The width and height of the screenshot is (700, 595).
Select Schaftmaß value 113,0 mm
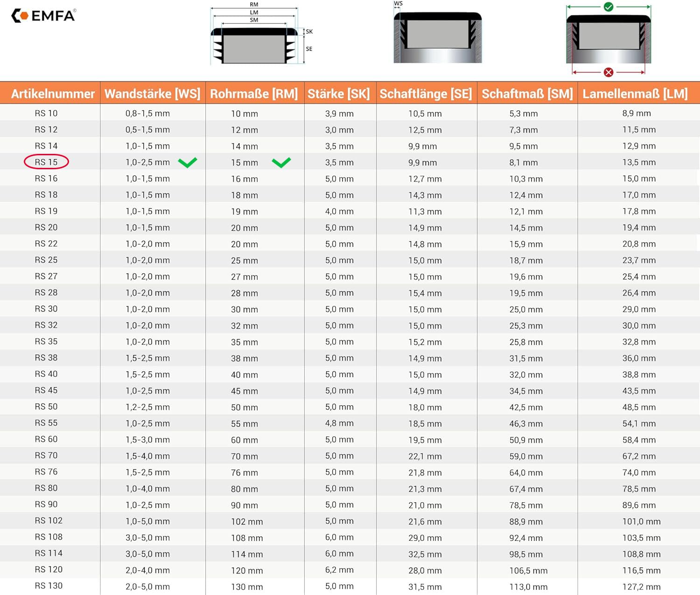[x=528, y=587]
